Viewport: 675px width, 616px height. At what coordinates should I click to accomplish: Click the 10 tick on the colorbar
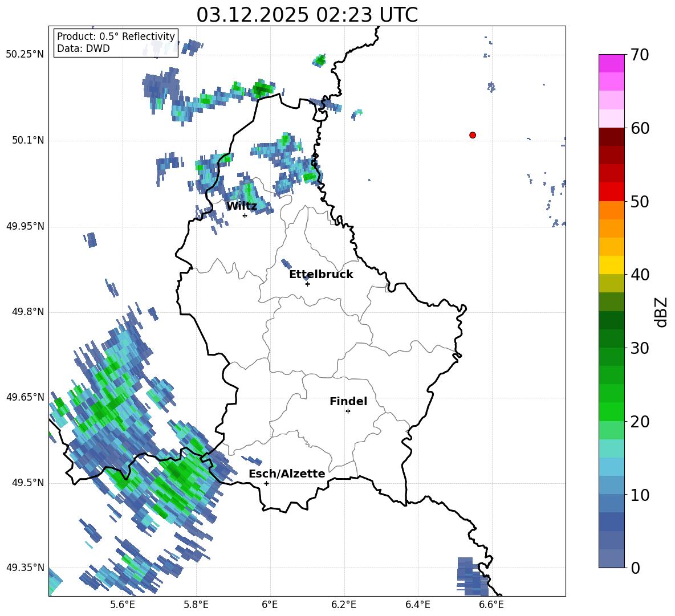[640, 495]
